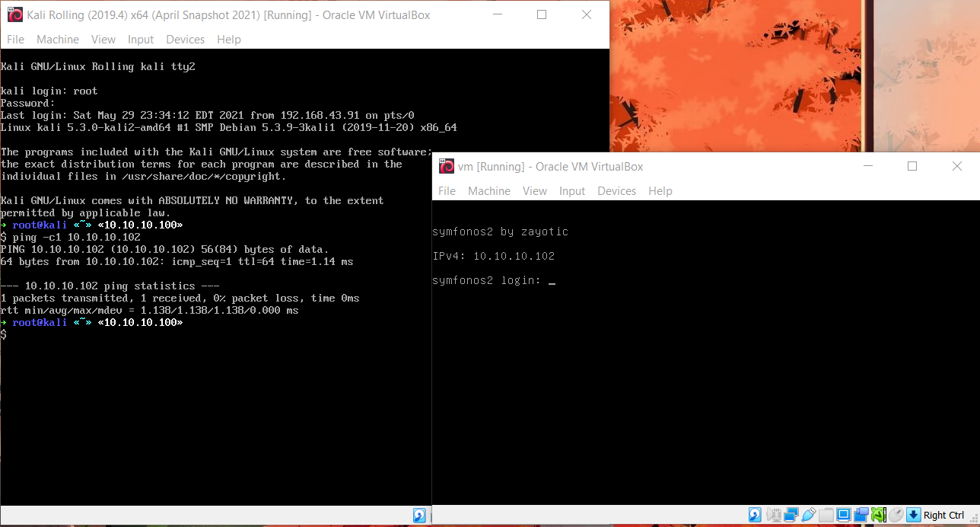Click the green turtle CPU status icon
Screen dimensions: 980x527
pos(879,516)
